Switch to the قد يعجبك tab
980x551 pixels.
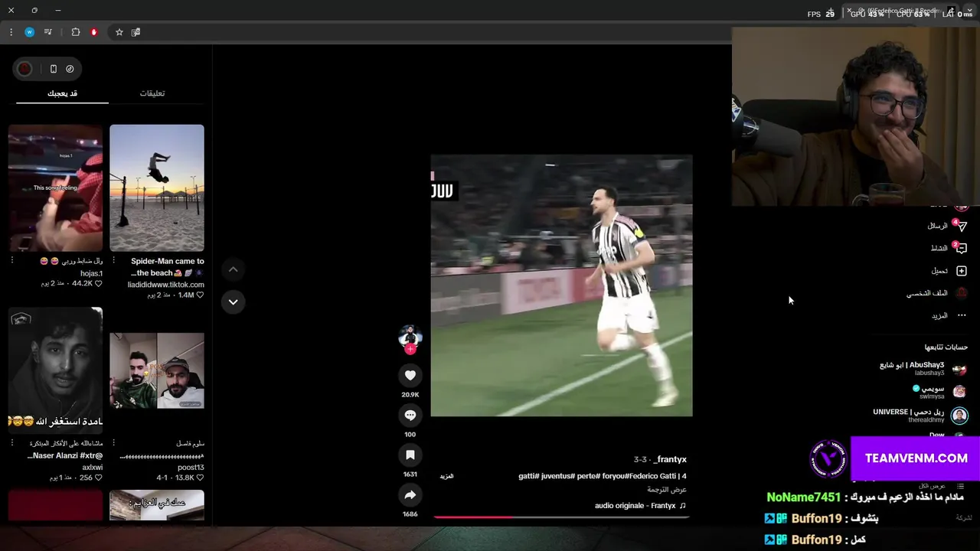tap(62, 93)
